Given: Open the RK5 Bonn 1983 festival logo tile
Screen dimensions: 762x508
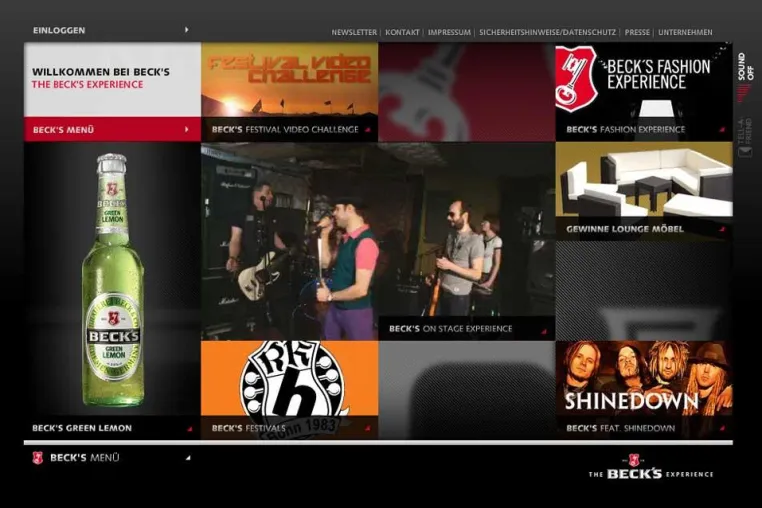Looking at the screenshot, I should tap(290, 379).
